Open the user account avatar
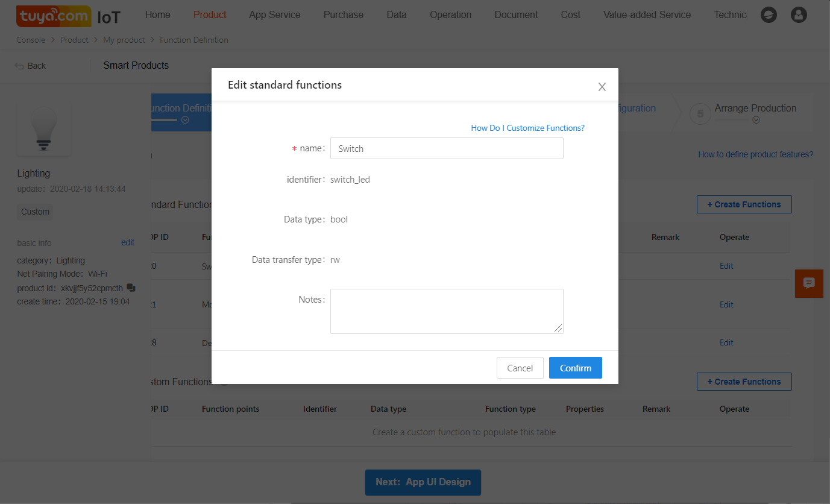This screenshot has width=830, height=504. (799, 15)
